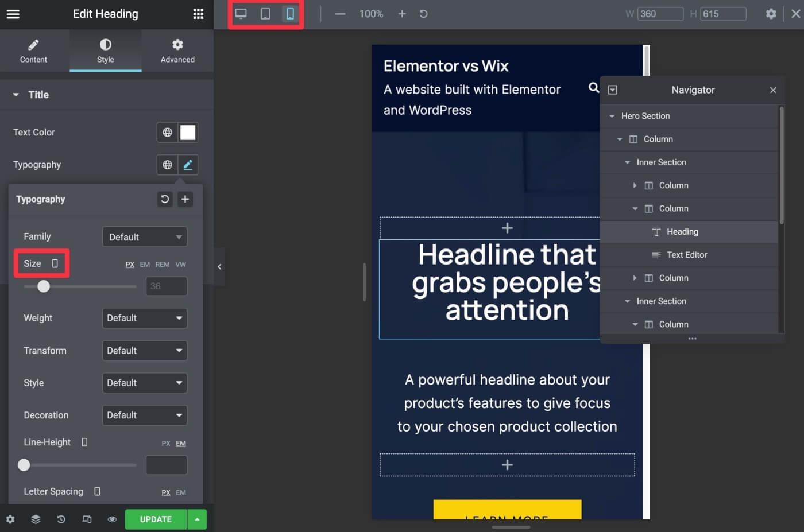Switch to mobile preview mode
This screenshot has height=532, width=804.
290,14
